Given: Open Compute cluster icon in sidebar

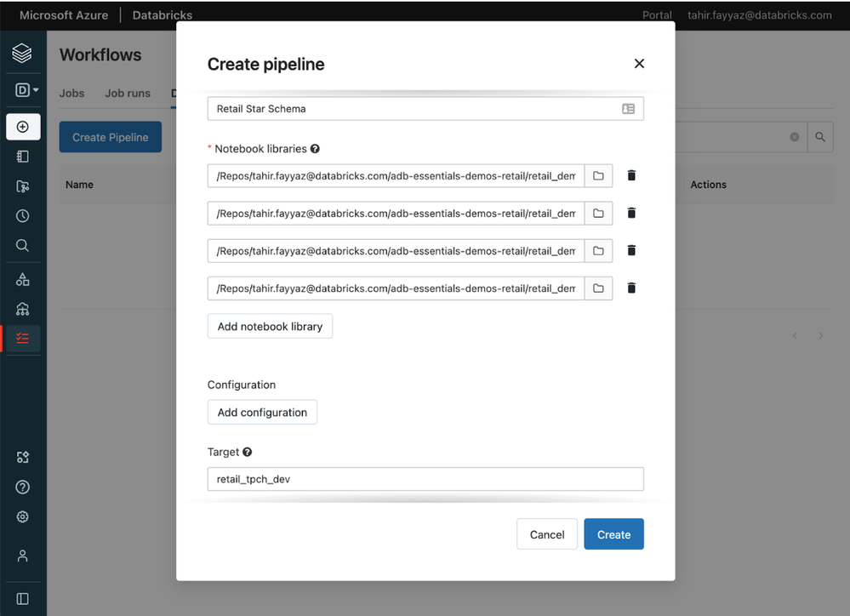Looking at the screenshot, I should tap(23, 309).
